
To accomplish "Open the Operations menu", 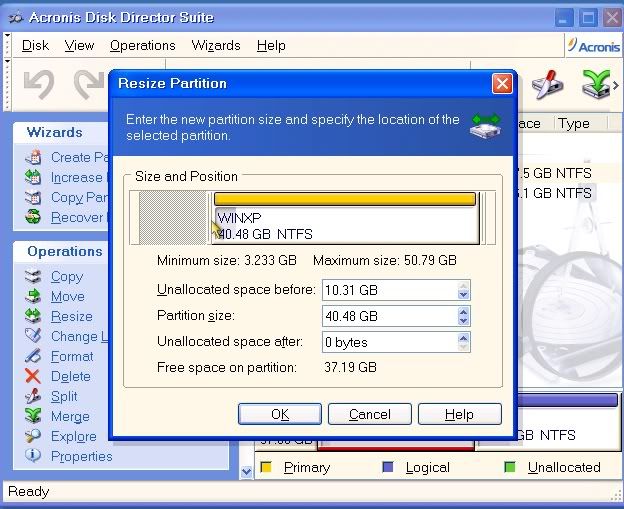I will coord(142,45).
